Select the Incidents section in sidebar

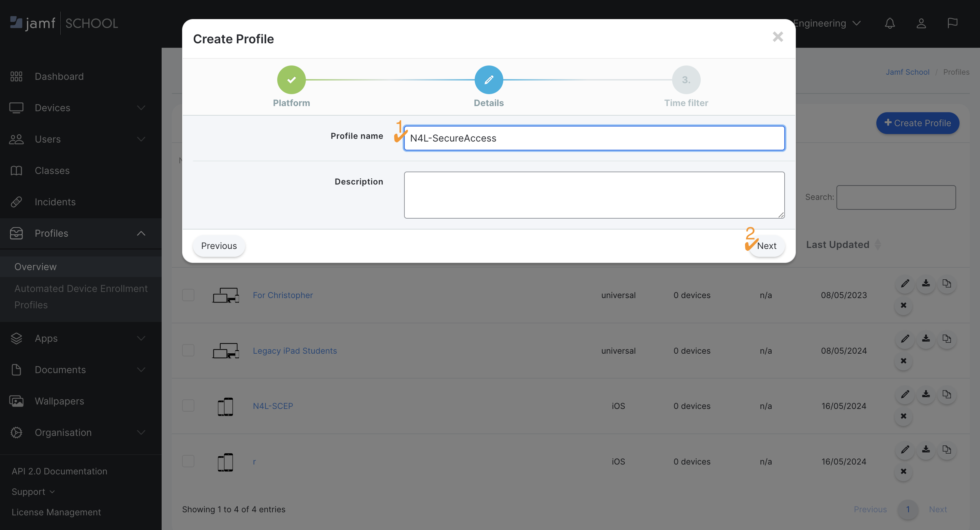[x=55, y=202]
